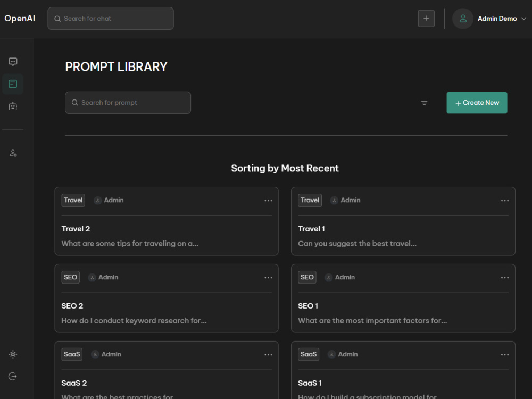Click the SaaS tag on SaaS 1 card
Screen dimensions: 532x399
(309, 354)
